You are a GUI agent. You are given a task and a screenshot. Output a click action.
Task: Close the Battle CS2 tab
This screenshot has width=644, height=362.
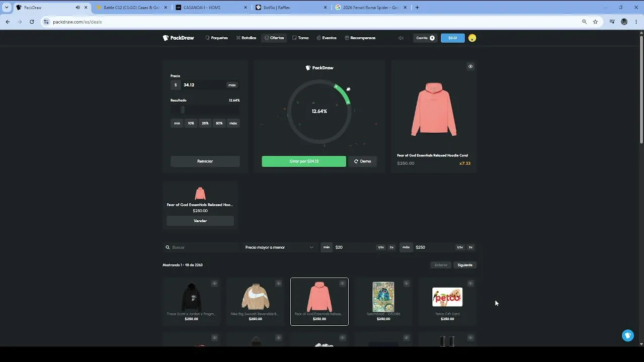point(166,8)
